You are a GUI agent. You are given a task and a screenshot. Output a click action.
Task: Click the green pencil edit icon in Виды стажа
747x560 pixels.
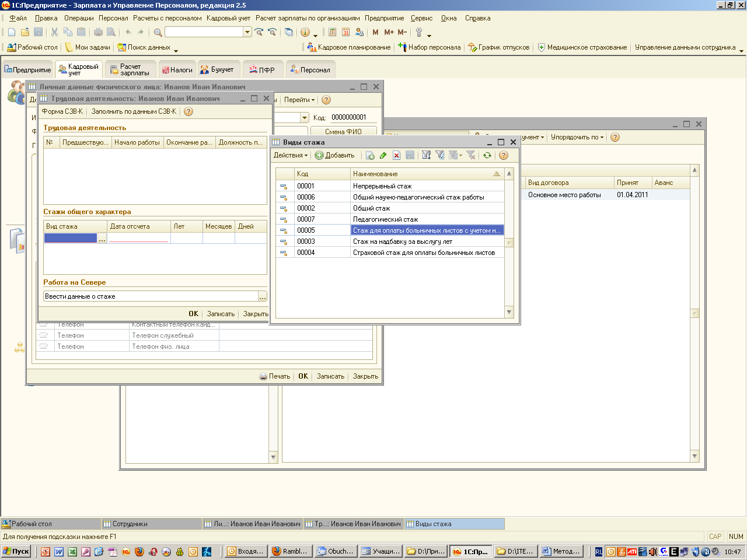click(383, 155)
